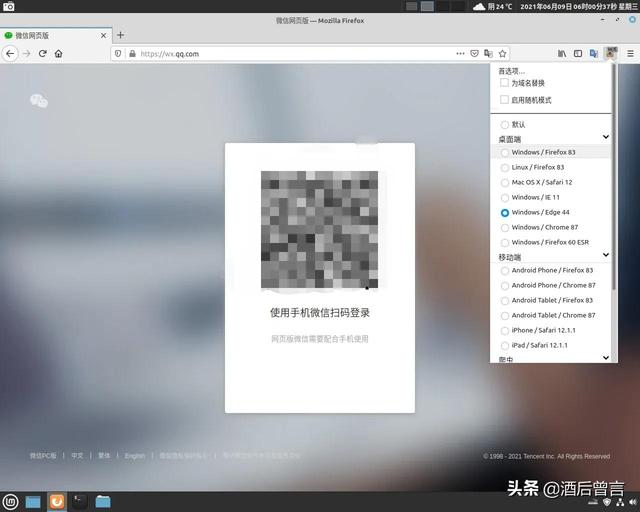
Task: Click the URL address bar
Action: click(x=290, y=53)
